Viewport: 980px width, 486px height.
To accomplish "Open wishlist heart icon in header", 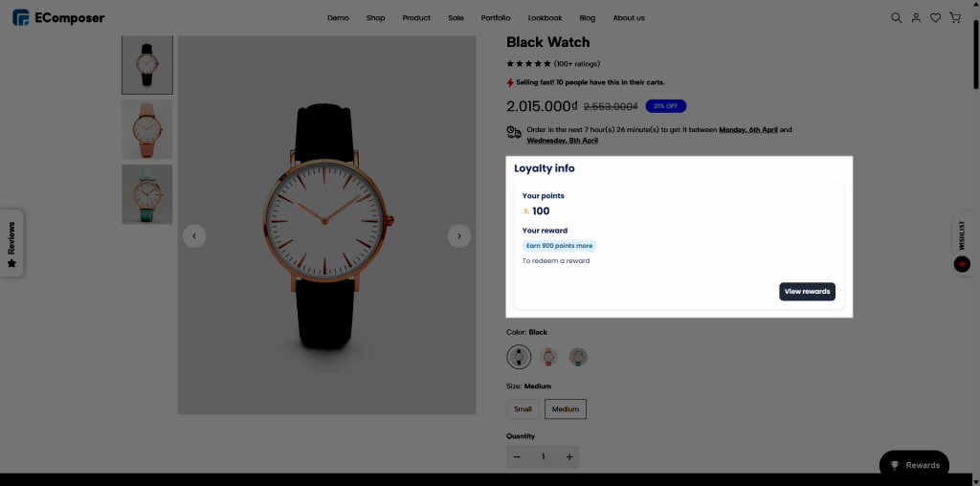I will [935, 17].
